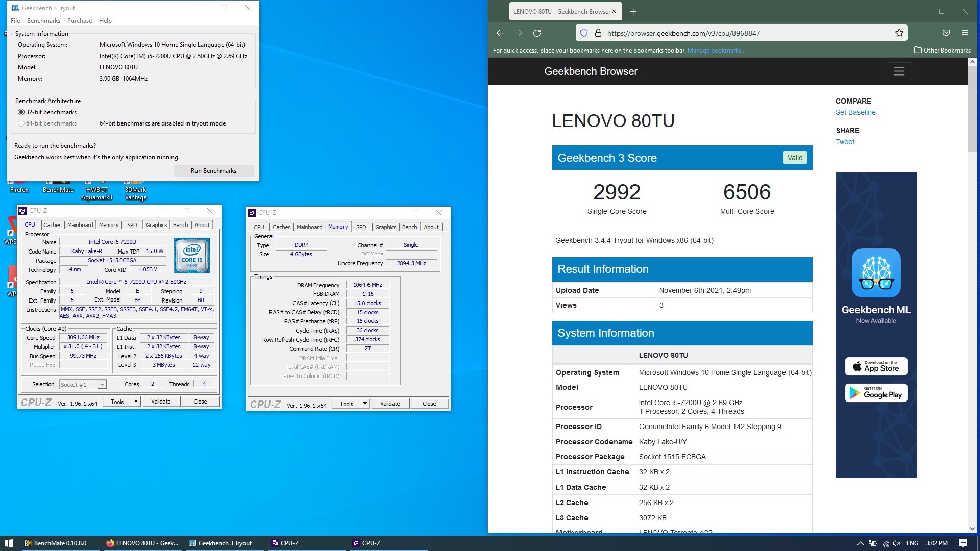Open the Help menu in Geekbench 3
This screenshot has width=980, height=551.
pos(105,21)
